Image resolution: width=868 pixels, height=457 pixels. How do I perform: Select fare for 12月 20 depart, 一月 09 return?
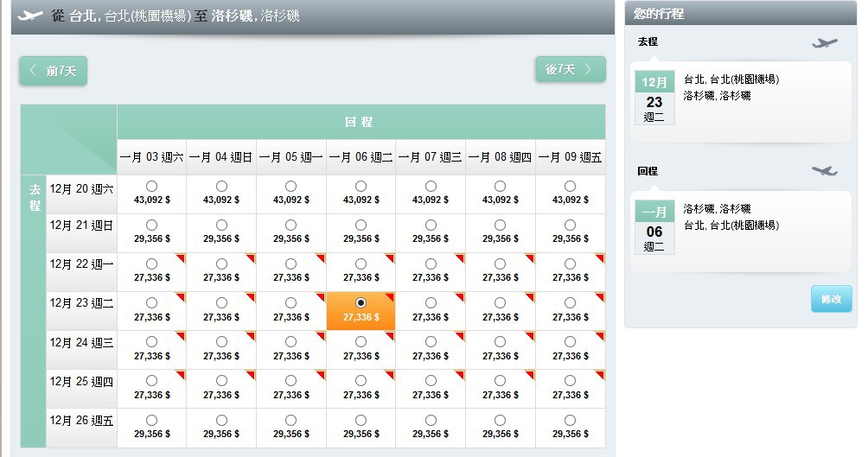point(570,186)
